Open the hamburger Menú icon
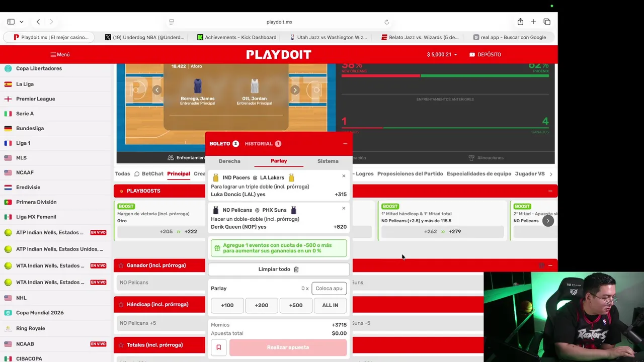This screenshot has width=644, height=362. click(53, 54)
